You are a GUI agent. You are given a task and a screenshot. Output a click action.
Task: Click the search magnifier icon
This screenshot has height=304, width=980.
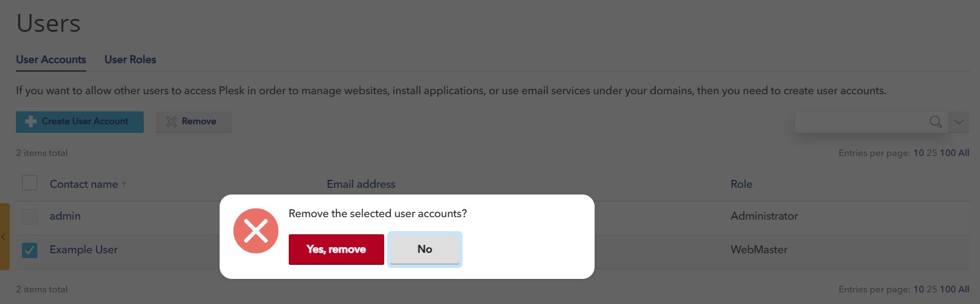tap(935, 122)
